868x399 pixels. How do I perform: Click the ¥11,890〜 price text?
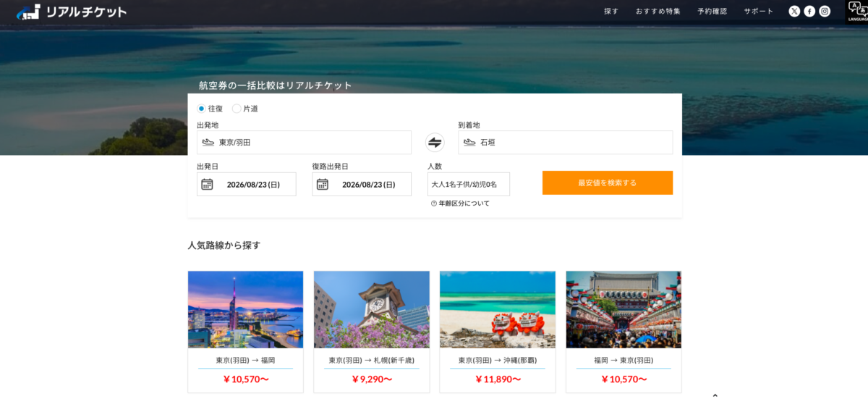tap(498, 379)
